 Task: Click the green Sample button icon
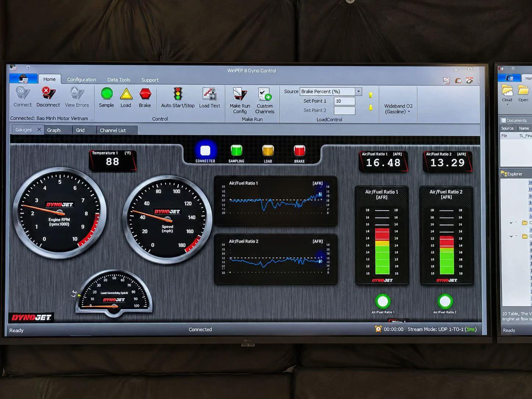click(107, 94)
